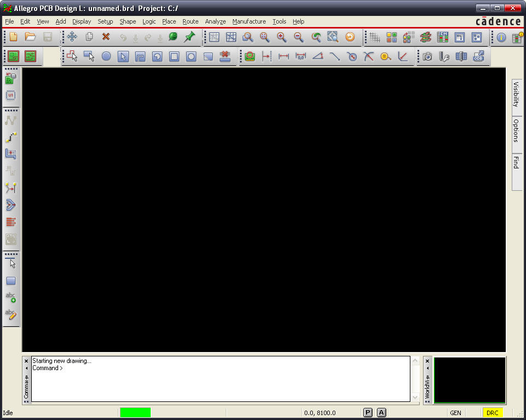Click the green sphere refresh icon
Screen dimensions: 526x420
(x=173, y=37)
